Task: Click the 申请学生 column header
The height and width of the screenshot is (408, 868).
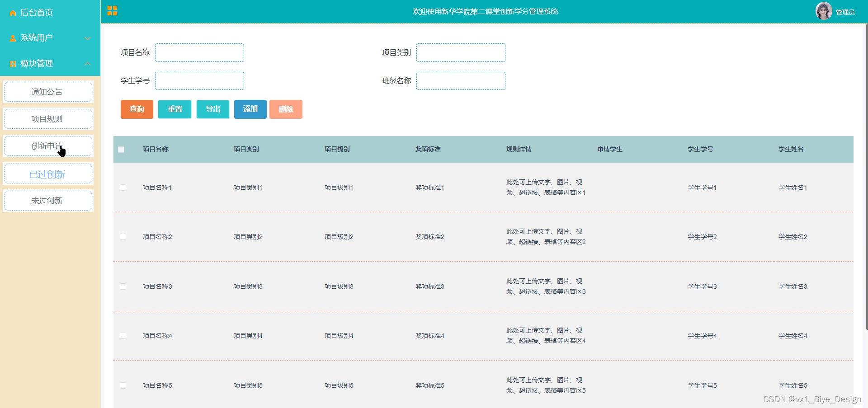Action: tap(610, 149)
